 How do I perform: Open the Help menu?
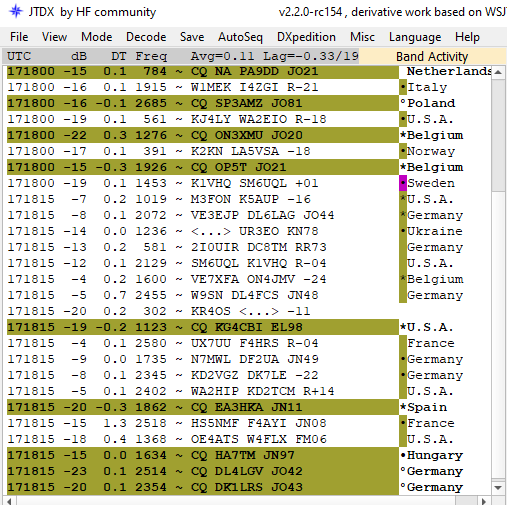tap(467, 37)
